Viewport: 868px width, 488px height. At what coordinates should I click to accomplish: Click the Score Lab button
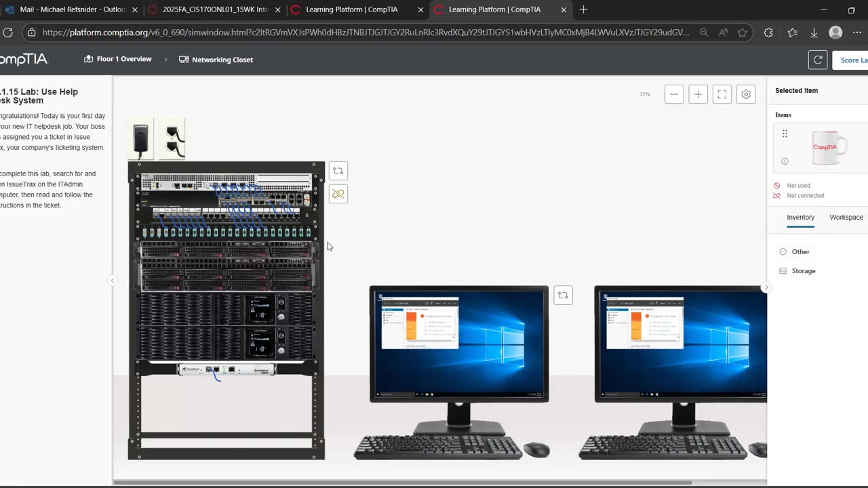click(x=852, y=60)
